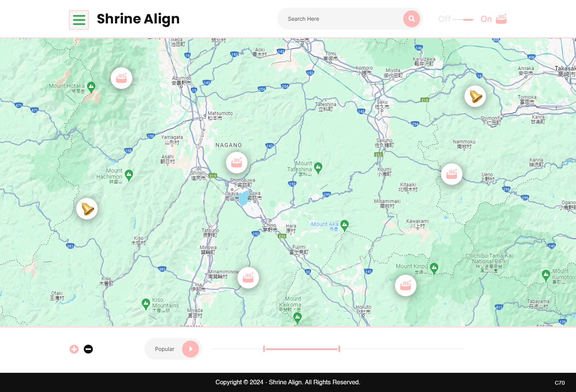576x392 pixels.
Task: Click the right handle of range slider
Action: pos(339,349)
